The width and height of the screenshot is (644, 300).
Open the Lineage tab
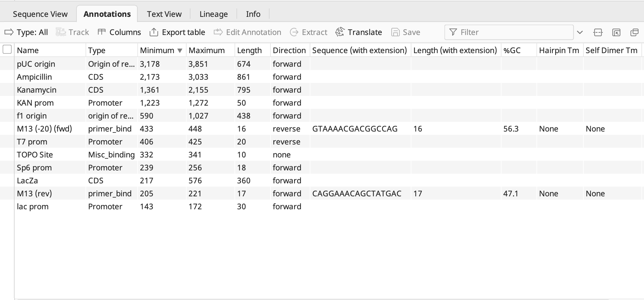click(x=213, y=14)
